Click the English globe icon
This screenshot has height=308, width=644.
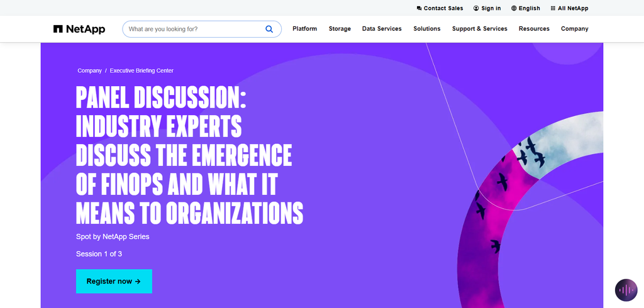(x=514, y=8)
